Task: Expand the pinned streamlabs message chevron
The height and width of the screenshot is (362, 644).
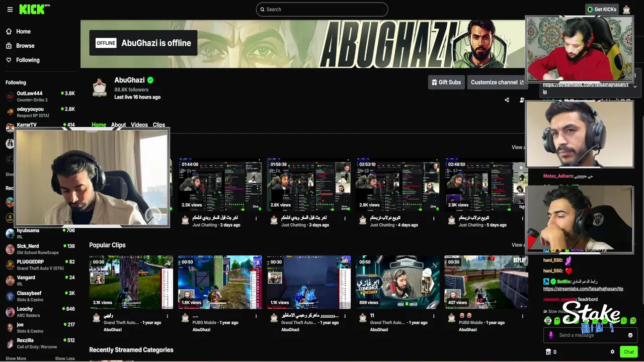Action: (x=635, y=86)
